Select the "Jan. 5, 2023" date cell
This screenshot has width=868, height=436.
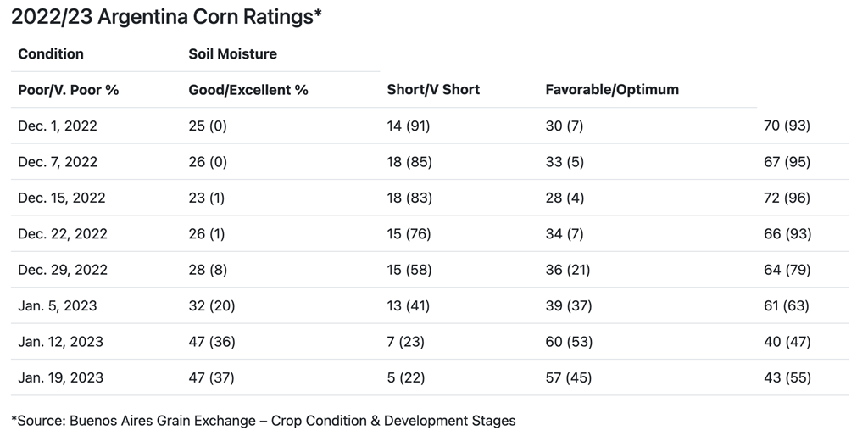[58, 305]
